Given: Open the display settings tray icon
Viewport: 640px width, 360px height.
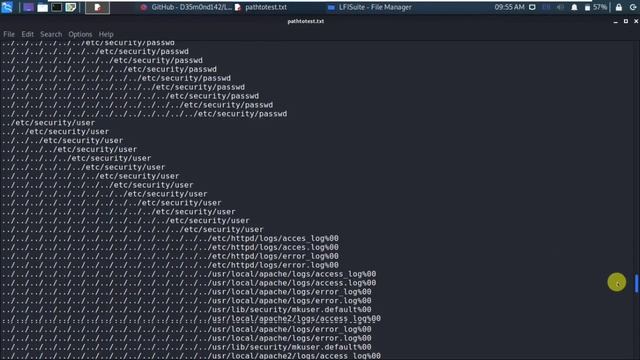Looking at the screenshot, I should 532,7.
